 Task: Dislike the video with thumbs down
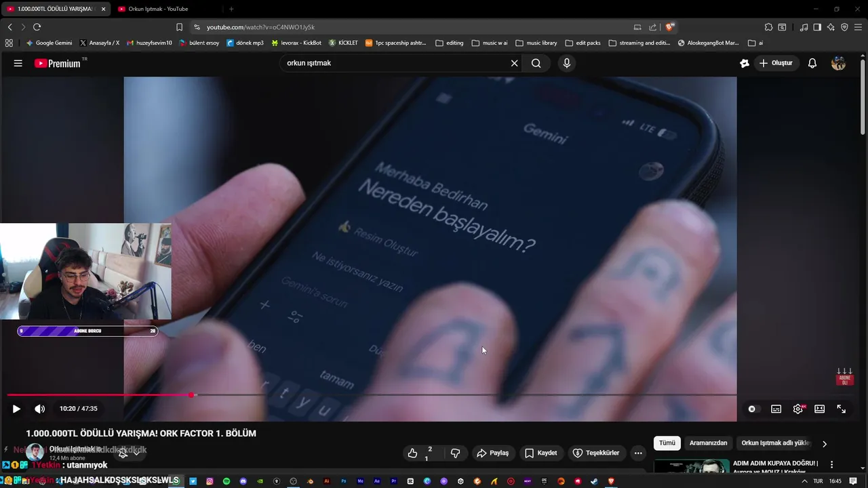click(456, 453)
